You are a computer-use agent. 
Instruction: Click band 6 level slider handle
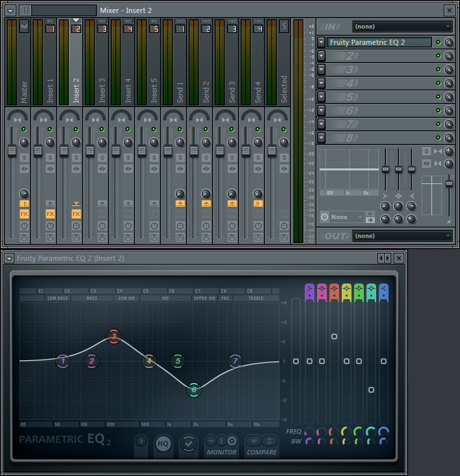371,390
